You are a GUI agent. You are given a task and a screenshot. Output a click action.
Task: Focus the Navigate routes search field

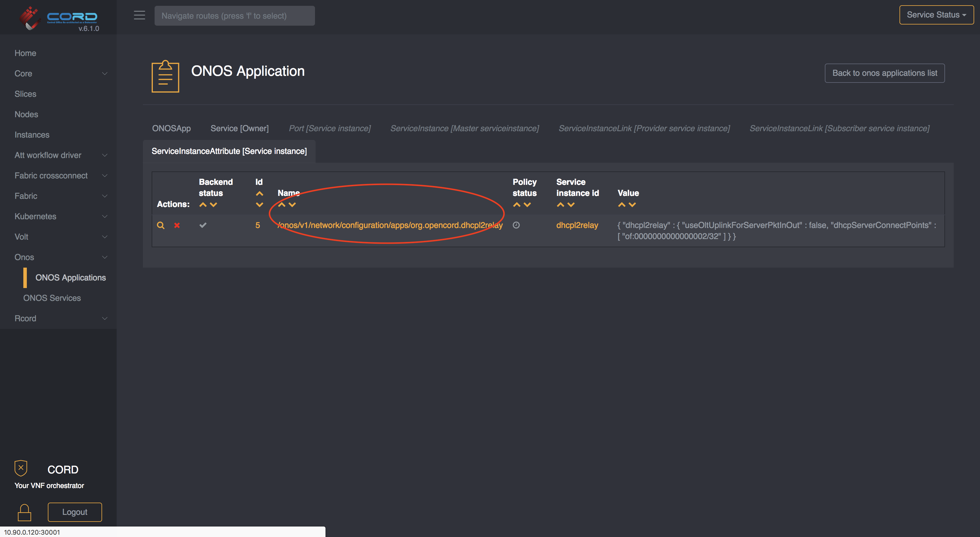pos(234,15)
